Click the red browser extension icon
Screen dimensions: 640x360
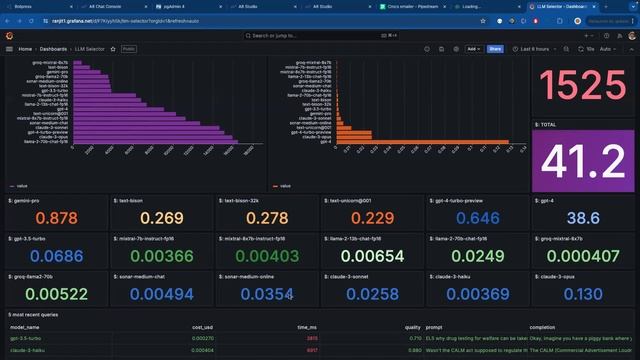click(536, 21)
